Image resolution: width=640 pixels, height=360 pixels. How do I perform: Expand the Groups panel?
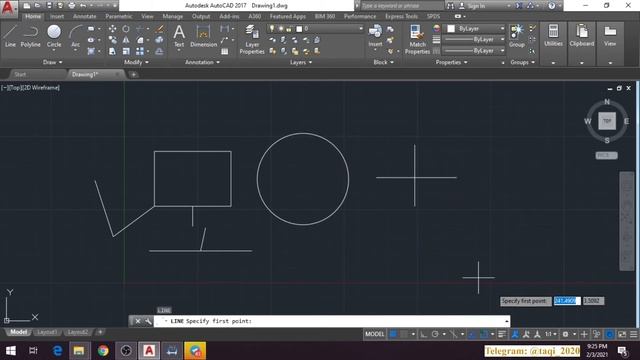[522, 62]
